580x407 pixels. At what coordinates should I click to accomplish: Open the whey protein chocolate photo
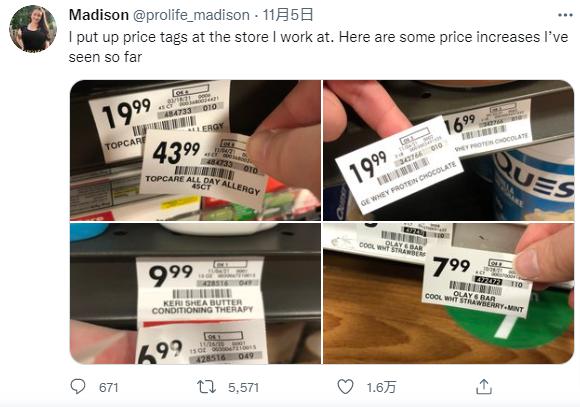pyautogui.click(x=449, y=150)
